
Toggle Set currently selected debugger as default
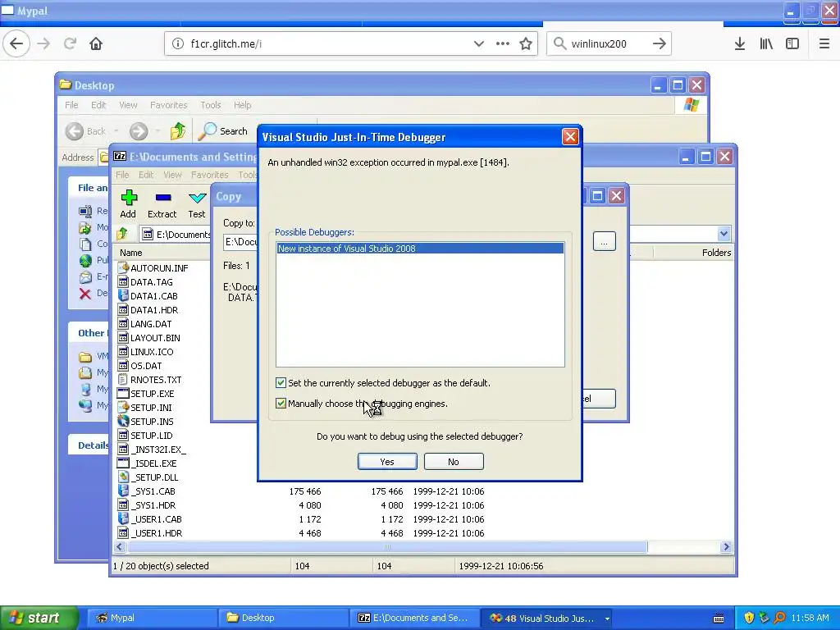281,382
